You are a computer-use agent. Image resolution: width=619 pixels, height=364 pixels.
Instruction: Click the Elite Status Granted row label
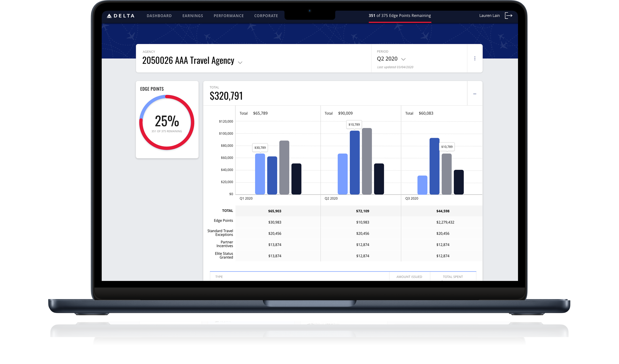click(224, 255)
